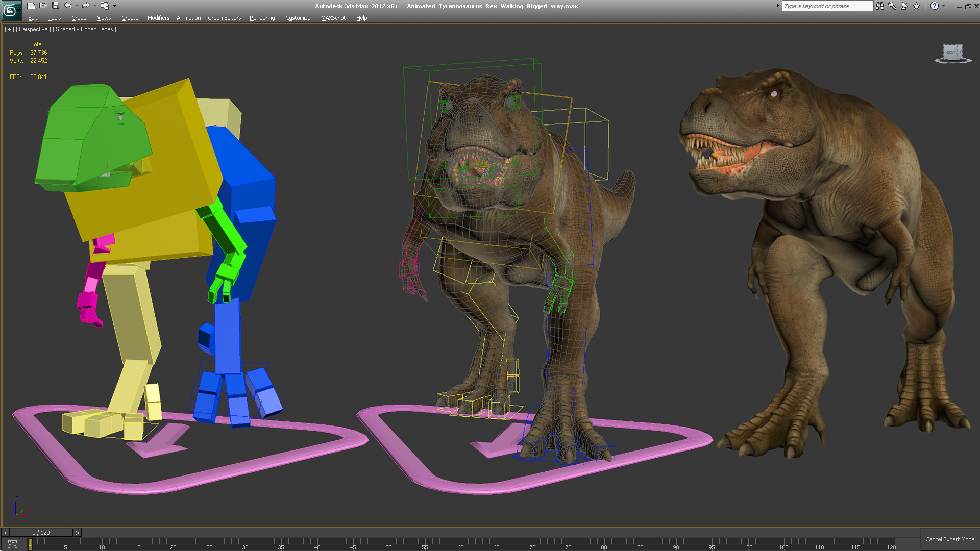Click the Cancel Expert Mode button
The width and height of the screenshot is (980, 551).
(950, 539)
